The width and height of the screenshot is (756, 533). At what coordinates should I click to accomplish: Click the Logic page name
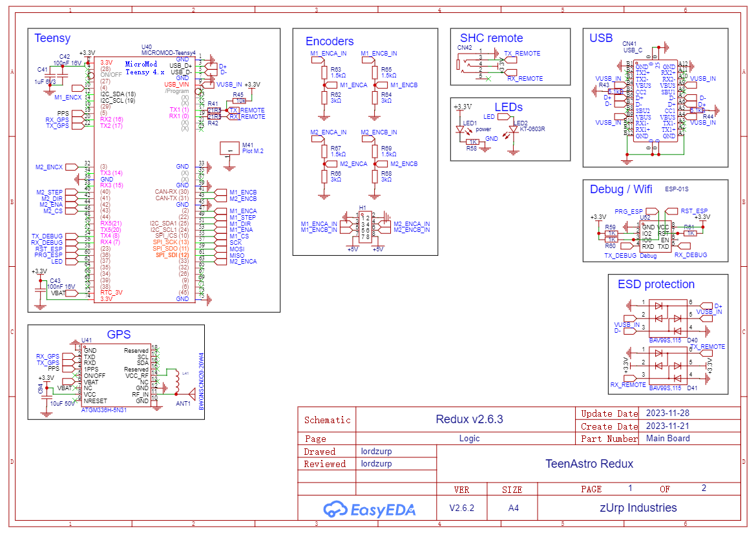(x=469, y=439)
